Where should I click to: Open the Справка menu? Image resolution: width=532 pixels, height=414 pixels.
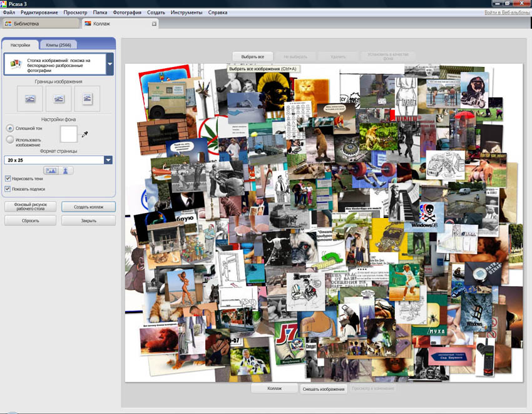point(217,13)
